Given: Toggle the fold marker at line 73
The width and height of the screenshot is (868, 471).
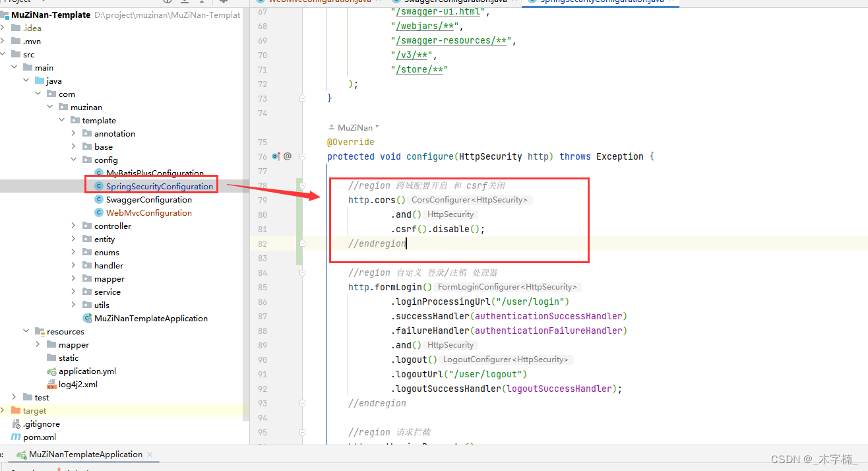Looking at the screenshot, I should click(302, 98).
